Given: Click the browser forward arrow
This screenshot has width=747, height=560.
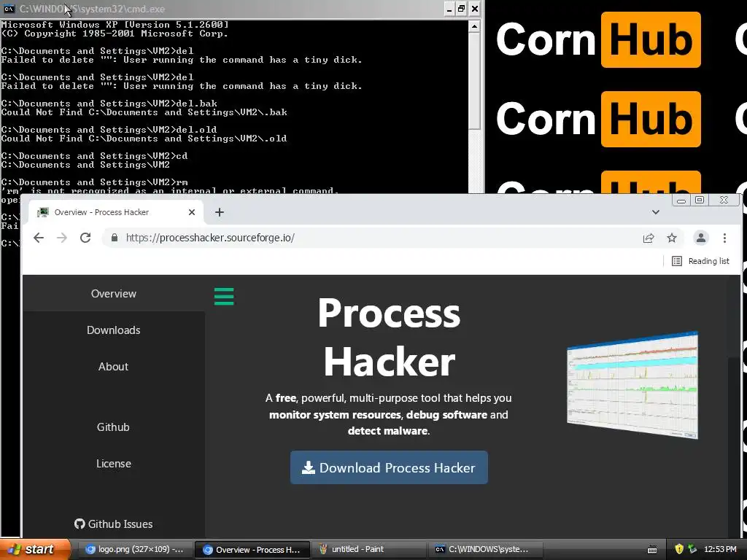Looking at the screenshot, I should click(x=62, y=238).
